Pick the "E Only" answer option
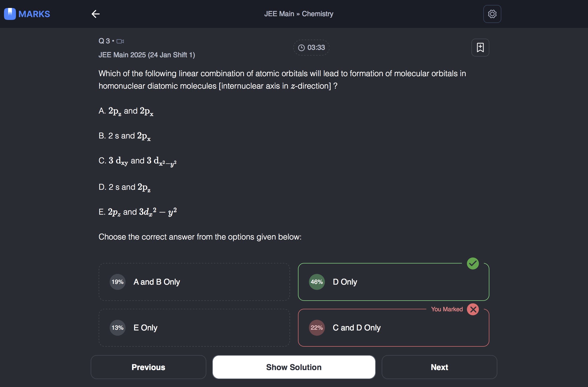Viewport: 588px width, 387px height. [194, 328]
